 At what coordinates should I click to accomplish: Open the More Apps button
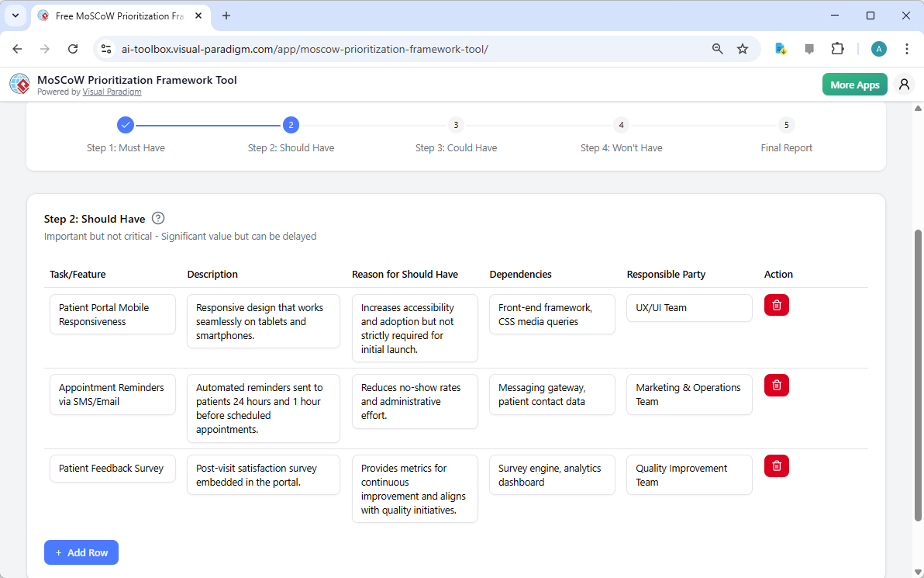click(x=854, y=84)
